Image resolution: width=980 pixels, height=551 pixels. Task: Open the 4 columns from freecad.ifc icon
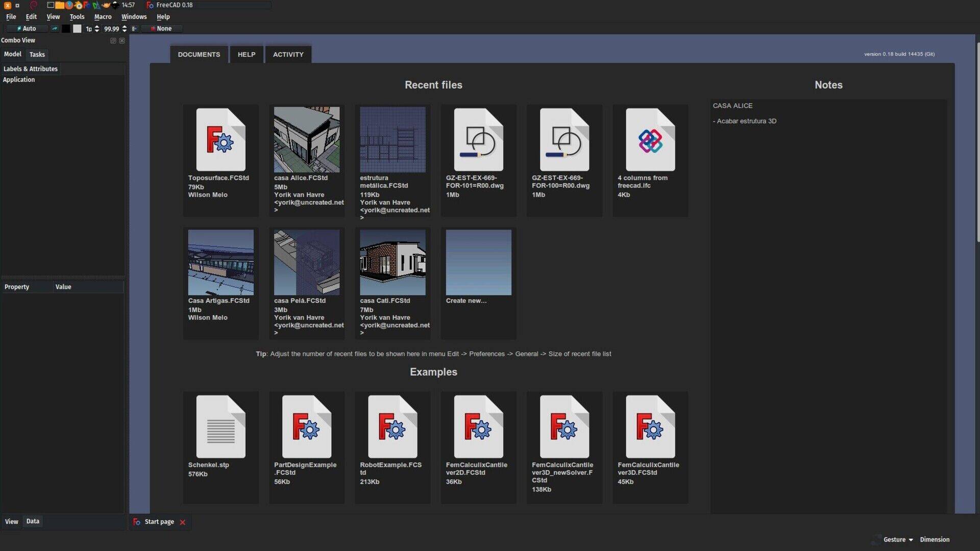[x=650, y=139]
